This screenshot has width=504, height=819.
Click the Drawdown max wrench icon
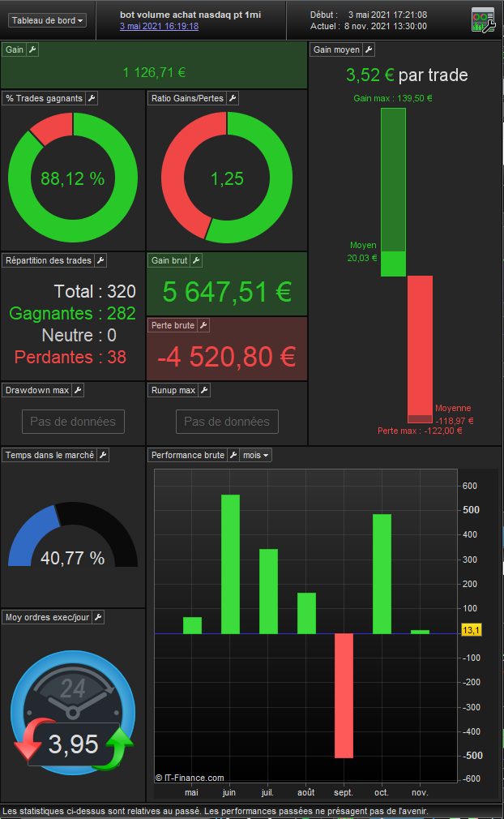[79, 390]
